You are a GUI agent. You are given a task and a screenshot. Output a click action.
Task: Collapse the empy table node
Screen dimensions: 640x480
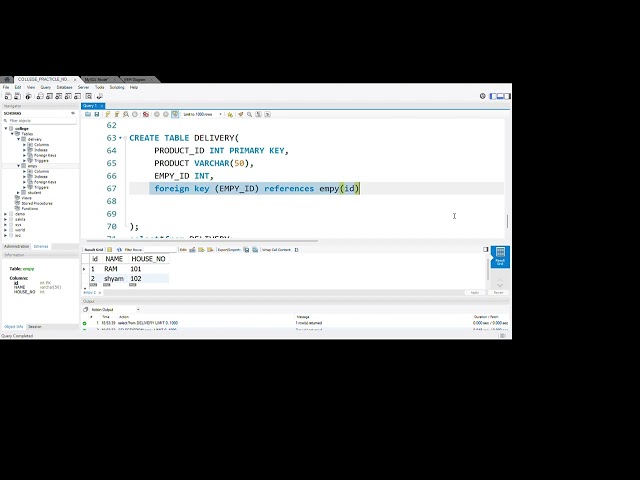coord(18,166)
